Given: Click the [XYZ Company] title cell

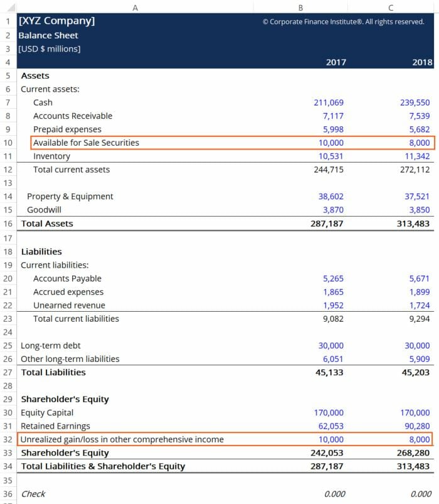Looking at the screenshot, I should click(x=57, y=21).
